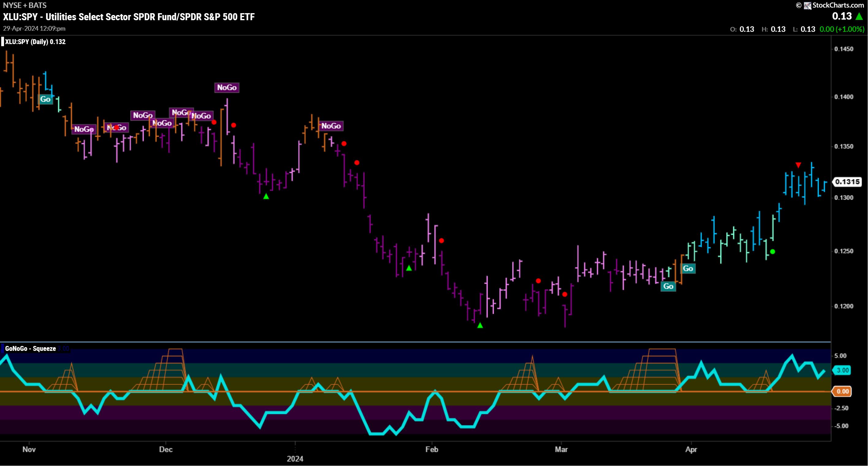Click the green circle marker in mid-April

(x=773, y=252)
